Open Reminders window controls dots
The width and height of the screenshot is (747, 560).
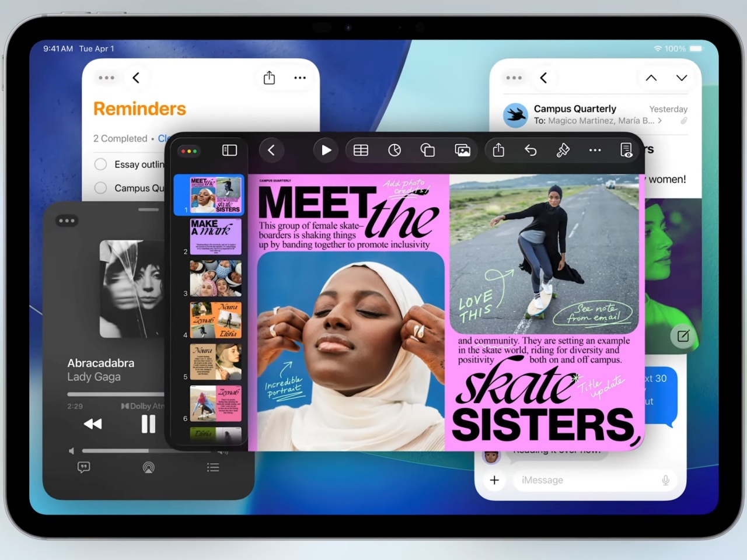coord(106,78)
